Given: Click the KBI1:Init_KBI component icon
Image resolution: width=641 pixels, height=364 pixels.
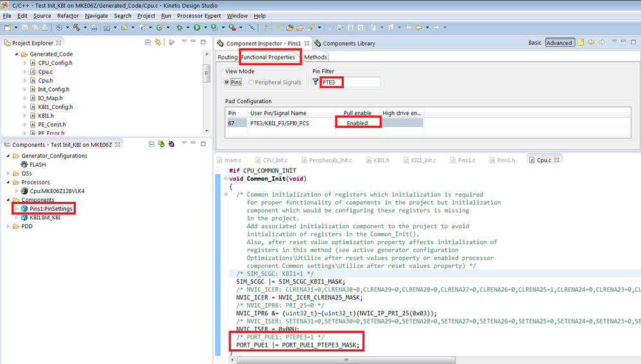Looking at the screenshot, I should (24, 217).
